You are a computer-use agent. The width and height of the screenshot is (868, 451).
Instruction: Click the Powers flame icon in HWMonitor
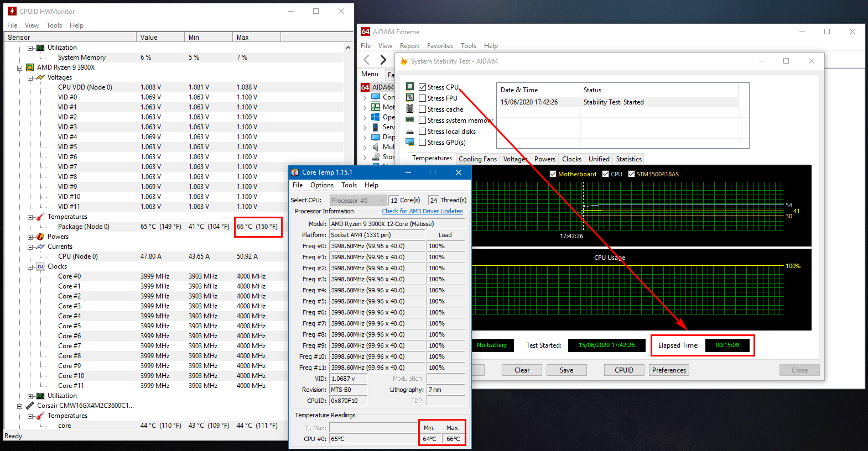click(x=40, y=237)
